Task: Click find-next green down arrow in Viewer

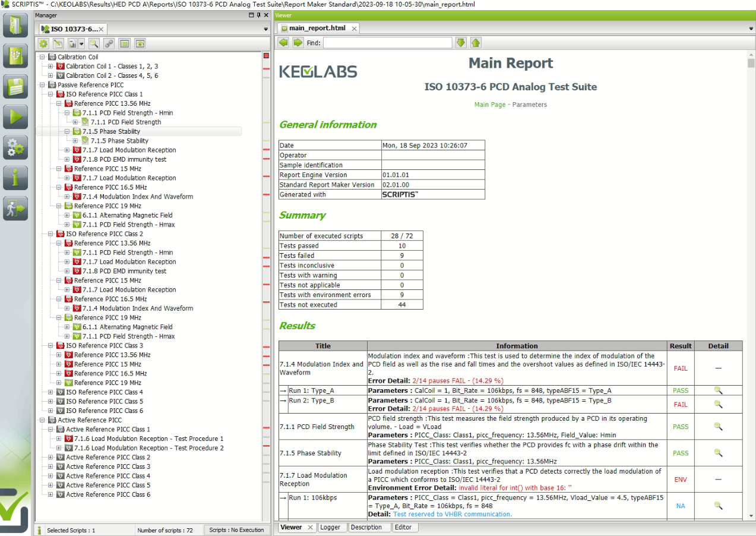Action: tap(461, 43)
